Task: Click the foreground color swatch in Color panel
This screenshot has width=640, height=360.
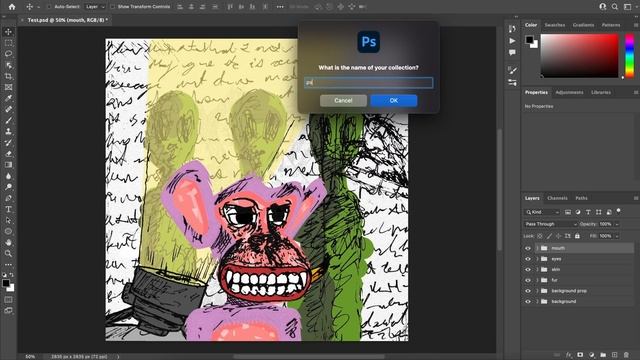Action: [x=529, y=39]
